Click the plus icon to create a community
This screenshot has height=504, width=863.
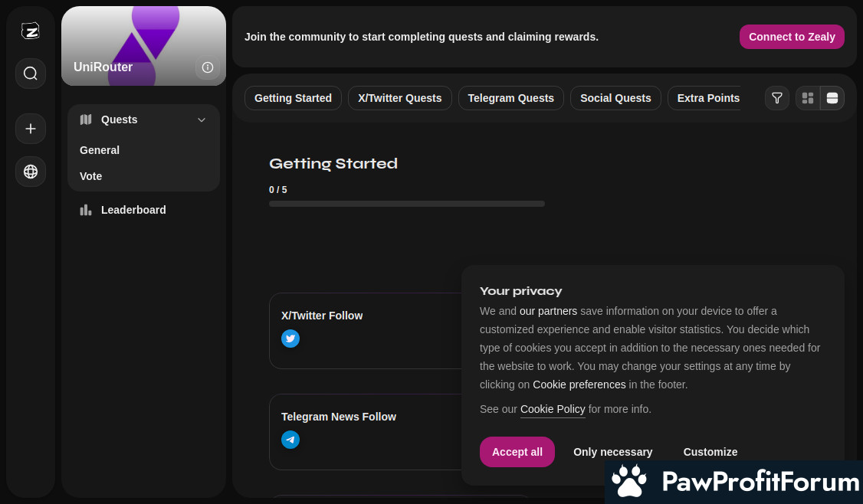pos(30,129)
